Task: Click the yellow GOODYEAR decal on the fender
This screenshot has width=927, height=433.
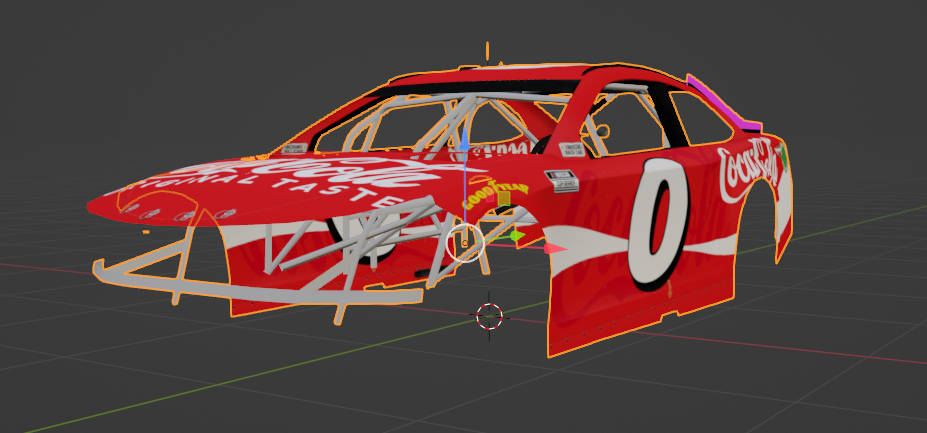Action: tap(495, 195)
